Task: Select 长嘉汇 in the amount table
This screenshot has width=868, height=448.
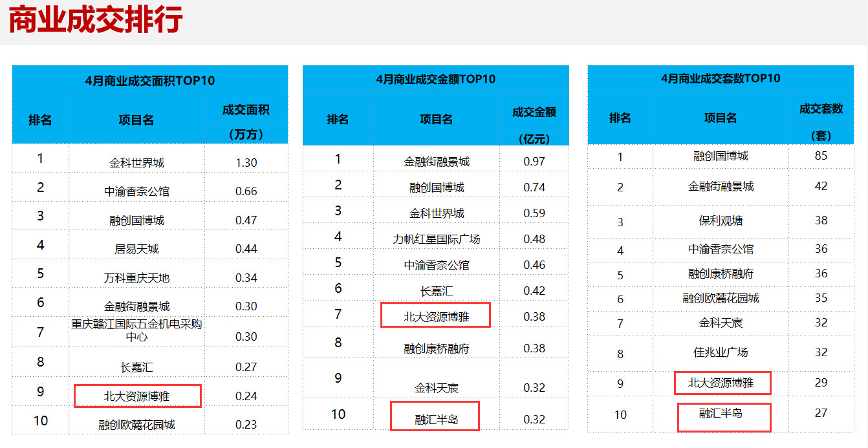Action: click(x=437, y=291)
